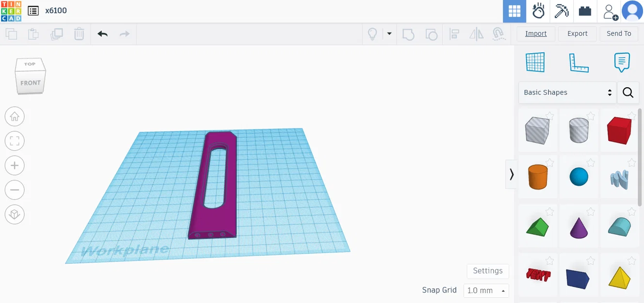Click the FRONT face of view cube
644x303 pixels.
(30, 83)
